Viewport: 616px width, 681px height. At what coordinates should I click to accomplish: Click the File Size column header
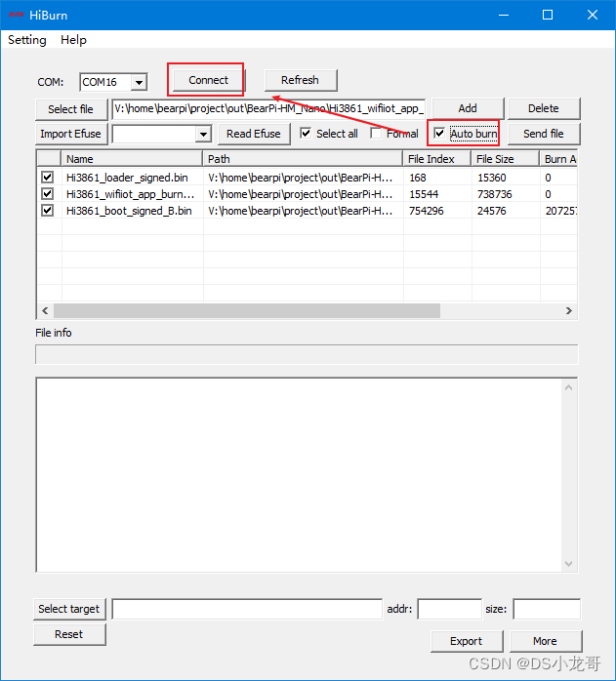point(506,159)
